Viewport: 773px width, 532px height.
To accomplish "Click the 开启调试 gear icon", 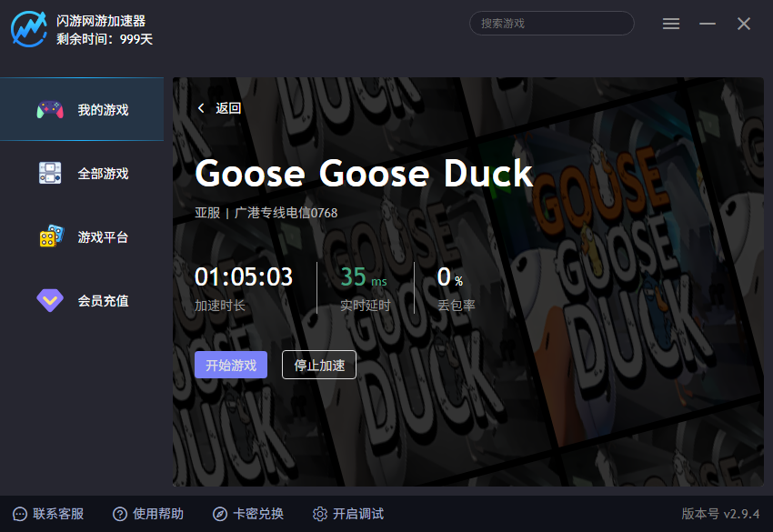I will (320, 515).
